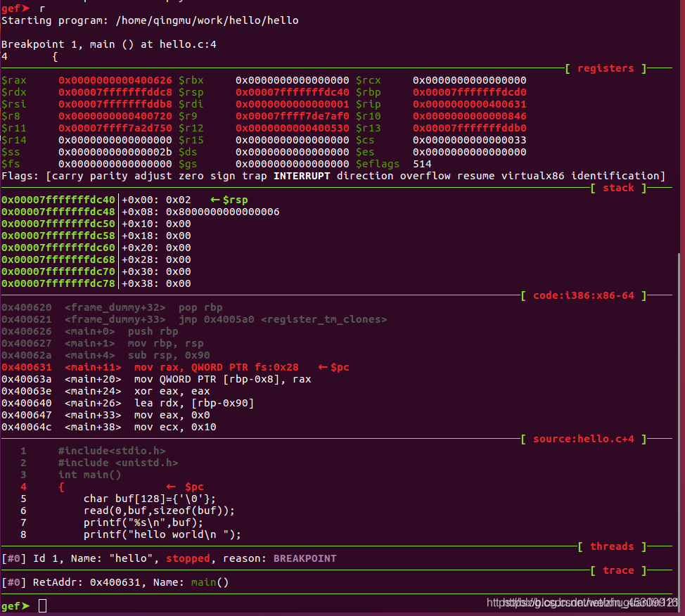Viewport: 685px width, 616px height.
Task: Click the xor eax, eax instruction
Action: pyautogui.click(x=172, y=392)
